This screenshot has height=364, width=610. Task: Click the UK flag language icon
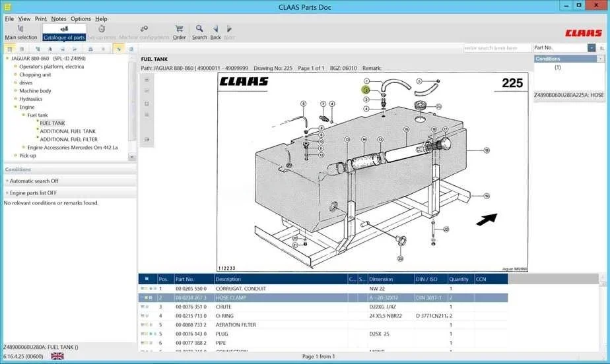tap(57, 356)
